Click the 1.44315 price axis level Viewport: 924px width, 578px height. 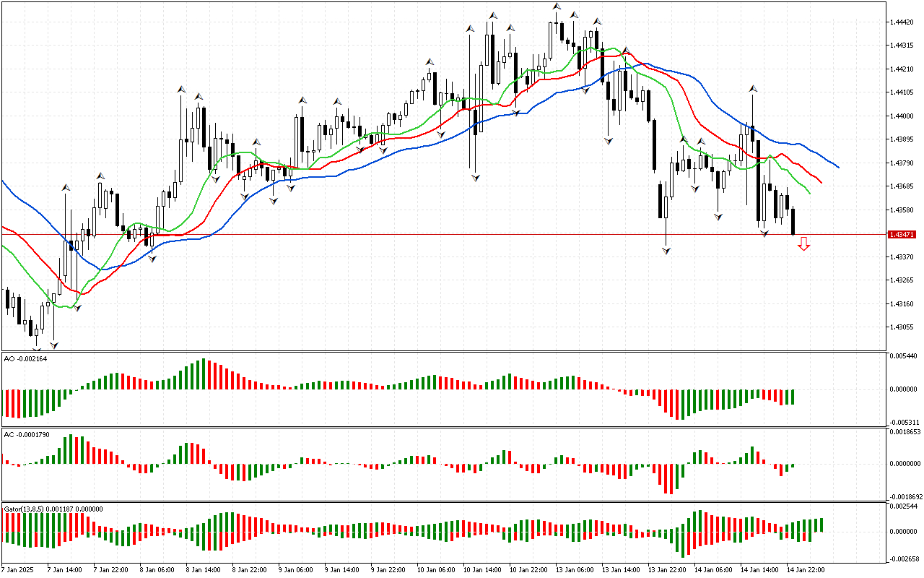pyautogui.click(x=903, y=46)
